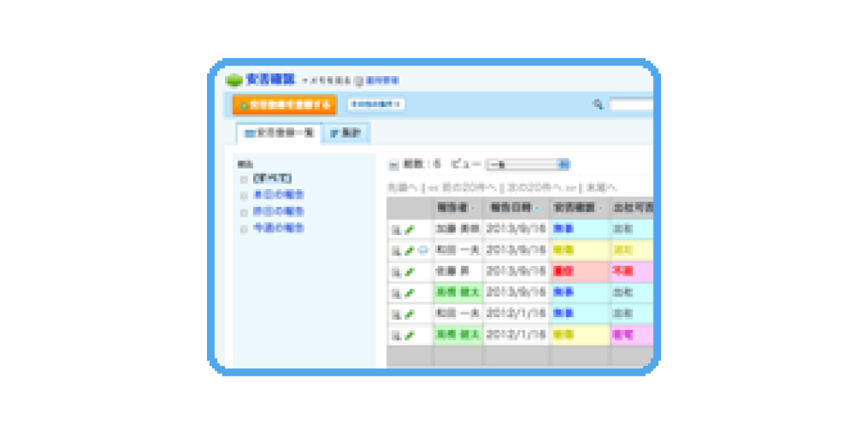Click edit pencil in first table row

coord(409,230)
